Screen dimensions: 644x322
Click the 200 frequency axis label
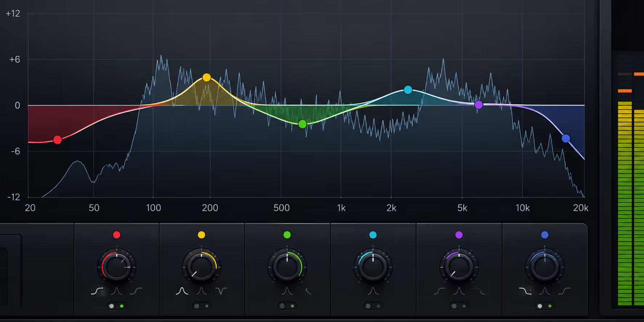tap(210, 208)
